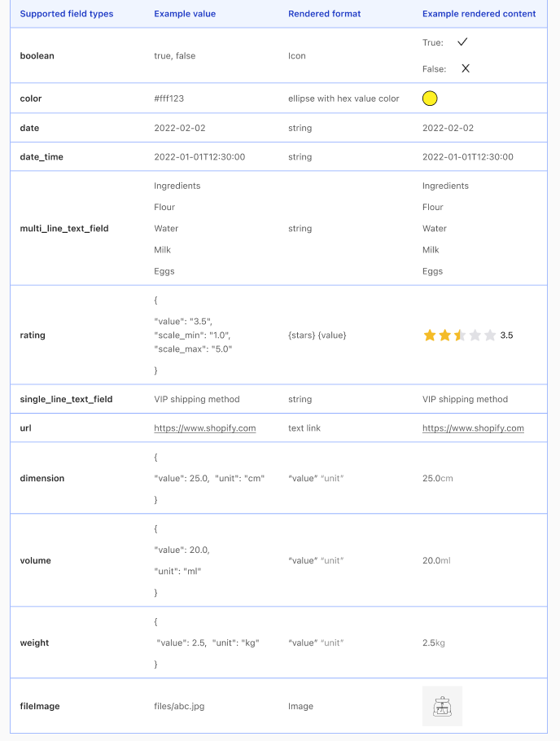Click the #fff123 hex example value

tap(168, 99)
